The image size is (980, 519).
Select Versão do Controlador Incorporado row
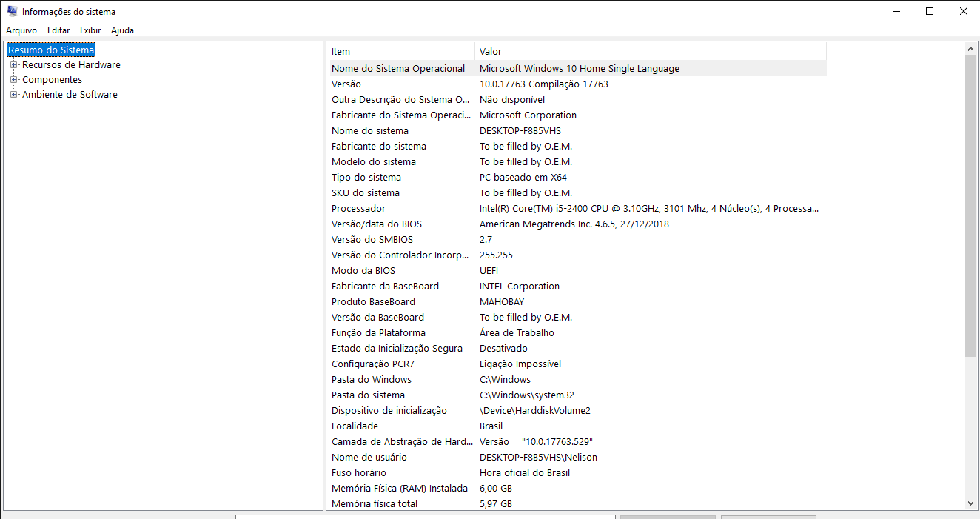[577, 255]
